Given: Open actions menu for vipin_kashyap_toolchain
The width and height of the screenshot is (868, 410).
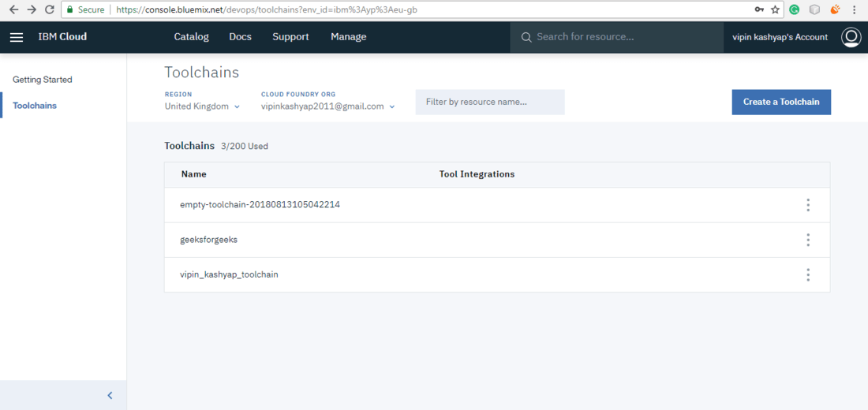Looking at the screenshot, I should (x=808, y=274).
